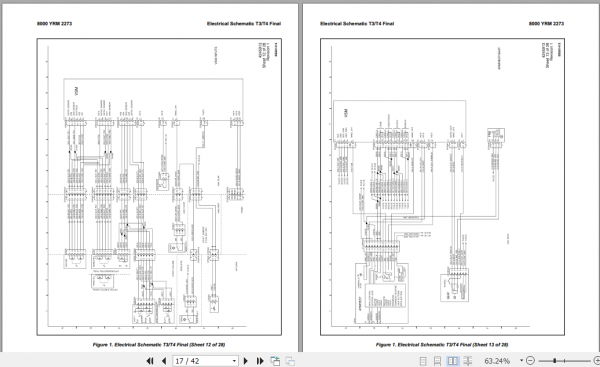Open the page number dropdown arrow
Image resolution: width=600 pixels, height=367 pixels.
(234, 361)
